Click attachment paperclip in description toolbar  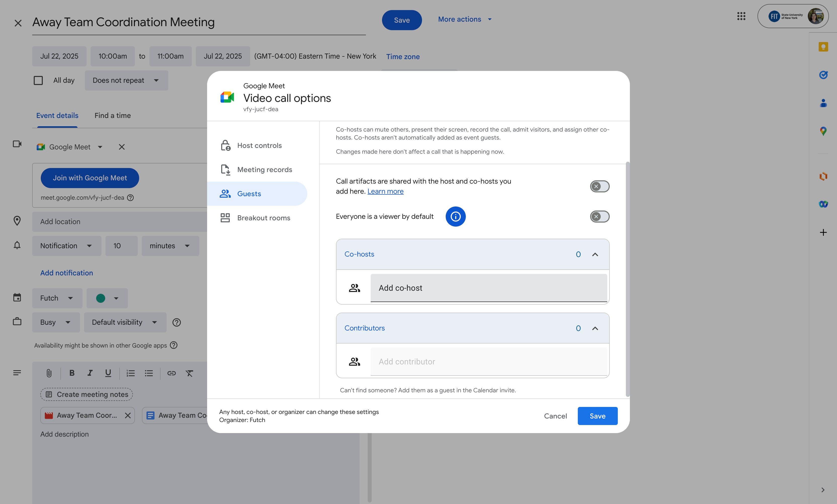point(49,373)
